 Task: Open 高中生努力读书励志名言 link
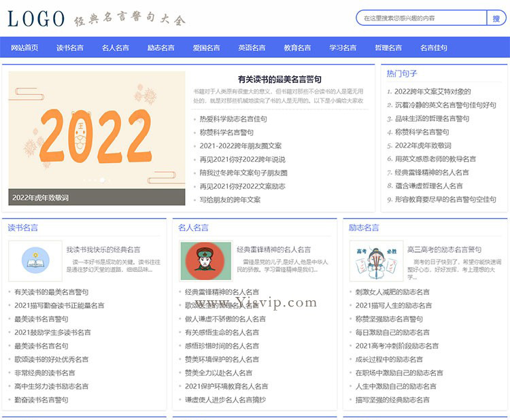tap(52, 387)
